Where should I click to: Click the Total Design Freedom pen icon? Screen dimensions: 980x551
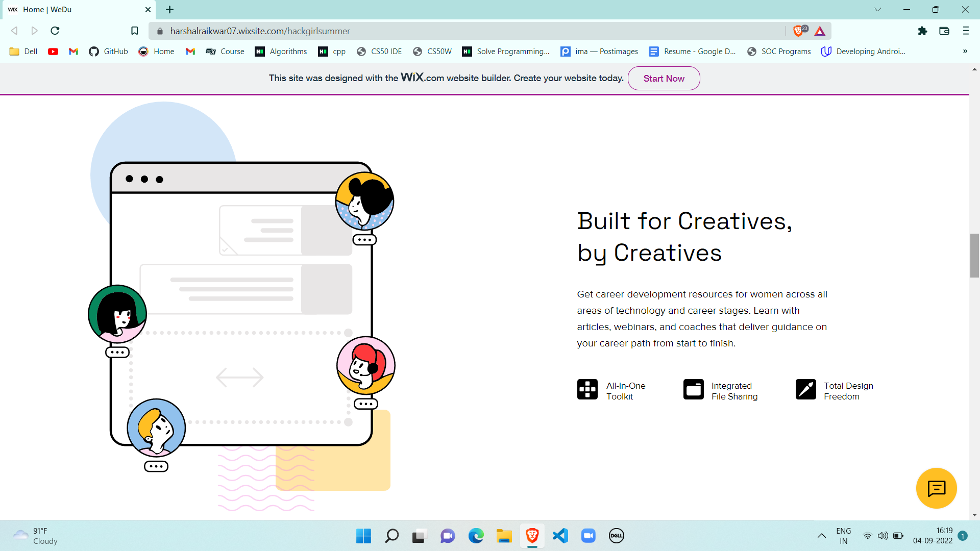click(x=805, y=389)
